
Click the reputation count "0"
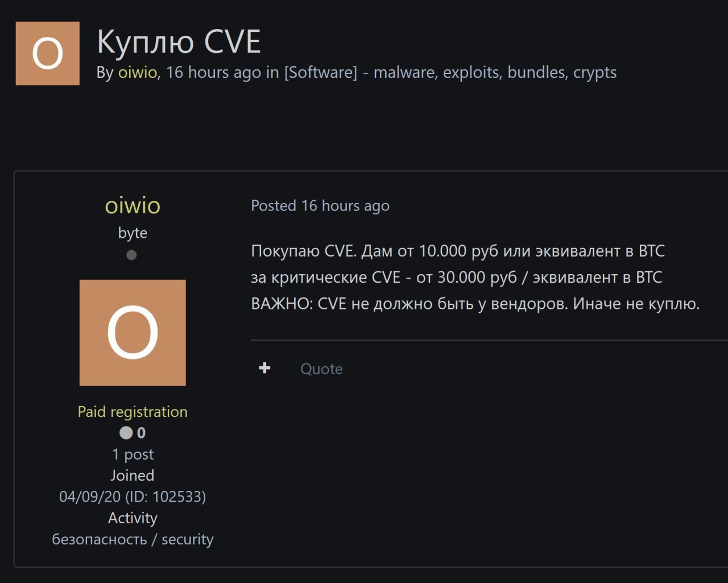[141, 433]
